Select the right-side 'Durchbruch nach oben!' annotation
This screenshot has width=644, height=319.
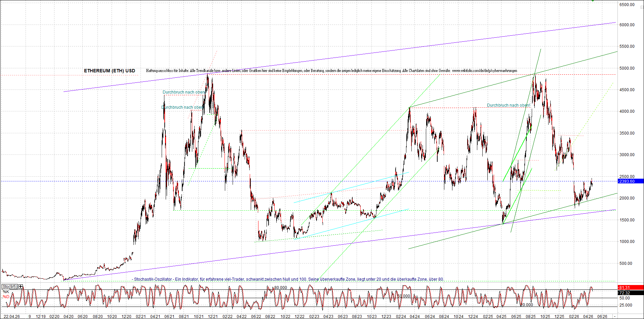coord(508,105)
